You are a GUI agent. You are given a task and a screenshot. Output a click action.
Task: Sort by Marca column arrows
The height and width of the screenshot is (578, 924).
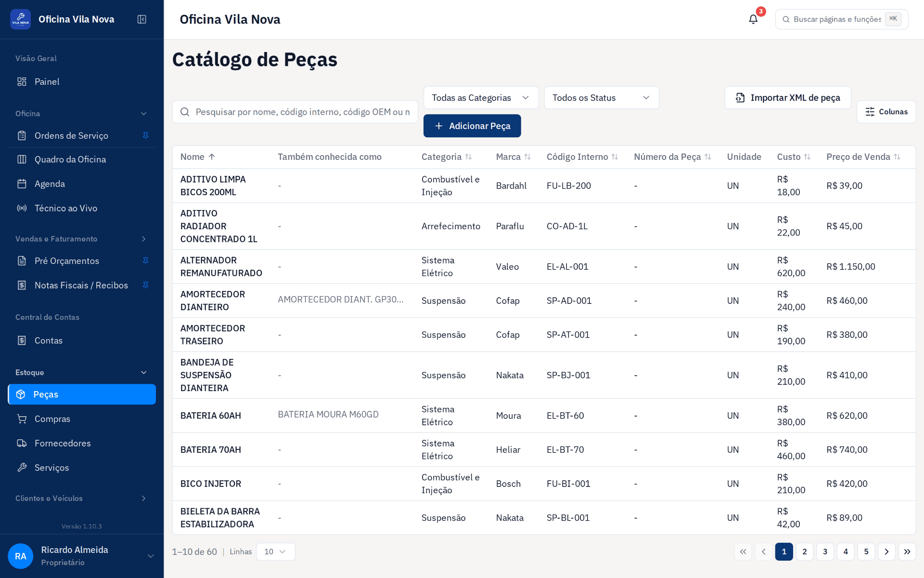pyautogui.click(x=527, y=157)
